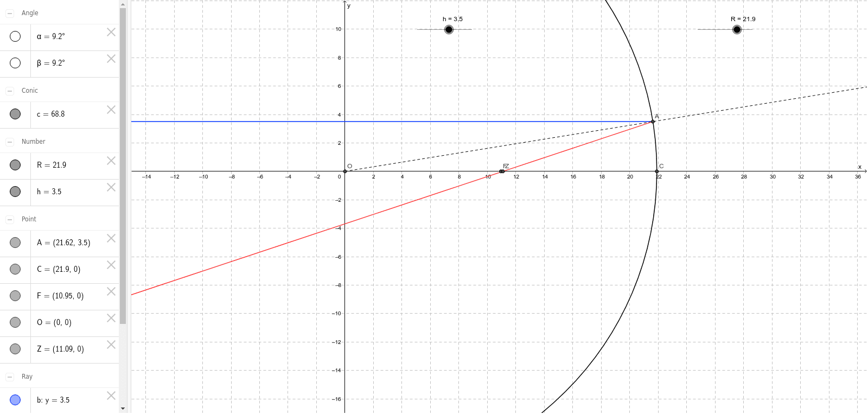Screen dimensions: 868x414
Task: Select the α = 9.2° text
Action: click(50, 36)
